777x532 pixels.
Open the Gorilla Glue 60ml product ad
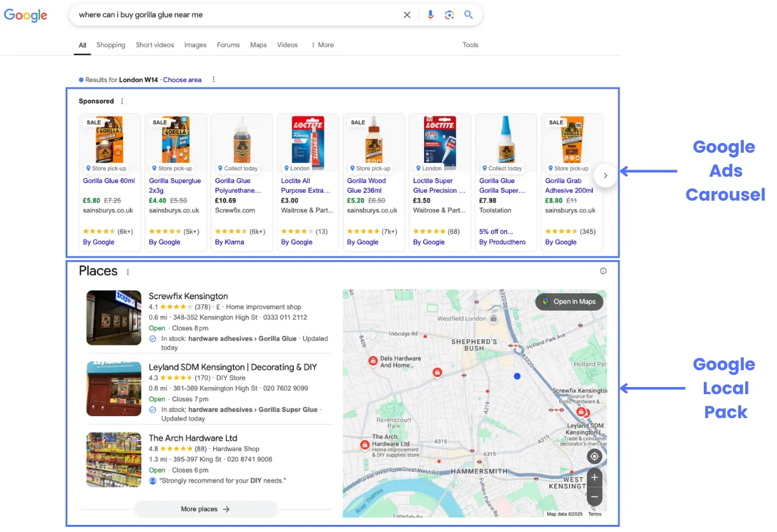coord(109,182)
